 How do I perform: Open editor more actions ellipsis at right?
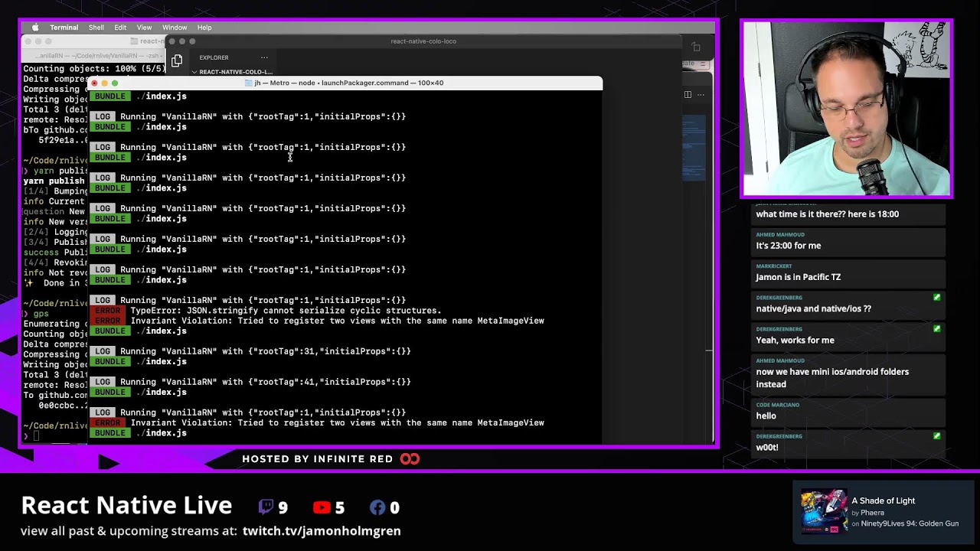click(701, 94)
